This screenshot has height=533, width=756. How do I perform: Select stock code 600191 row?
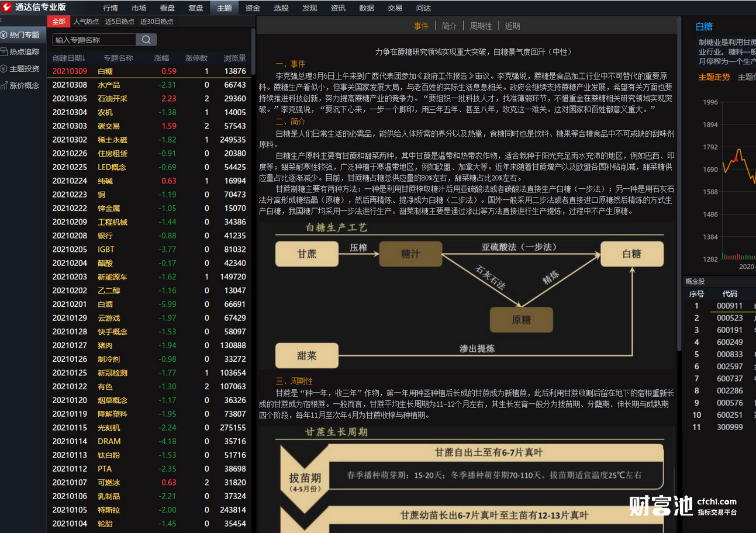click(720, 330)
